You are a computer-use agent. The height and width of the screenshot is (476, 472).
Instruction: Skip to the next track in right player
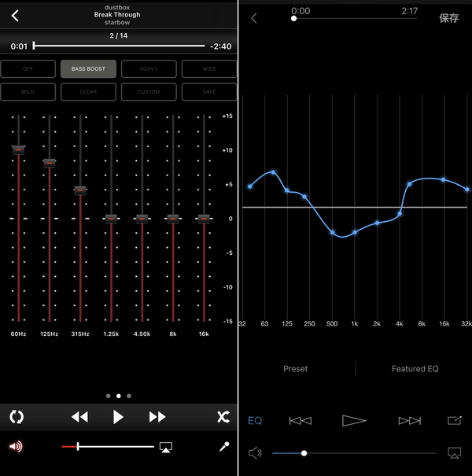(410, 420)
